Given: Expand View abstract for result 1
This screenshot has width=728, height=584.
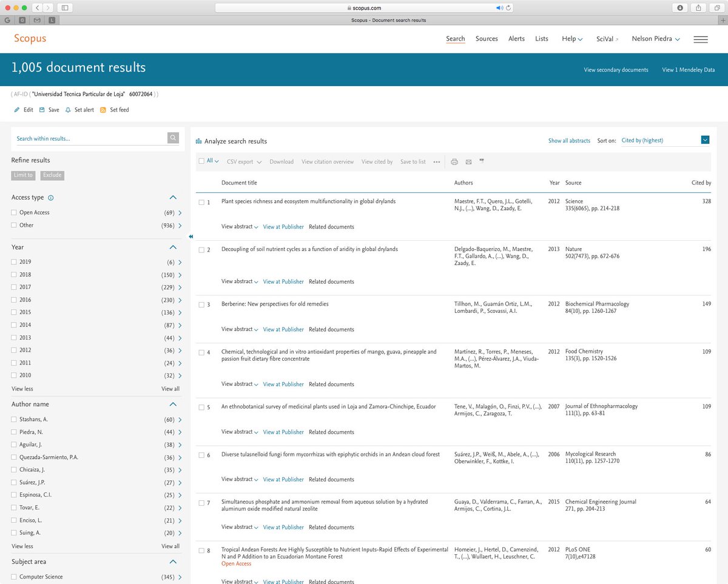Looking at the screenshot, I should [240, 227].
